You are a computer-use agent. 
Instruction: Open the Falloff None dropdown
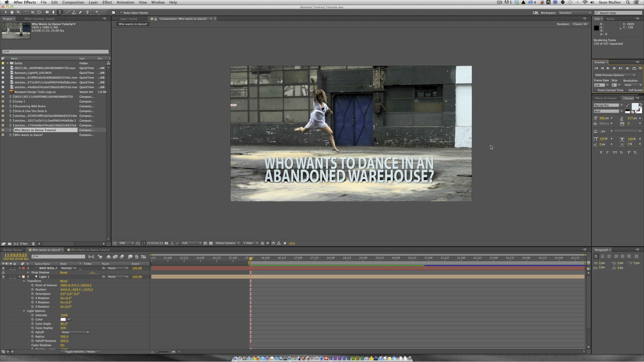pyautogui.click(x=75, y=332)
